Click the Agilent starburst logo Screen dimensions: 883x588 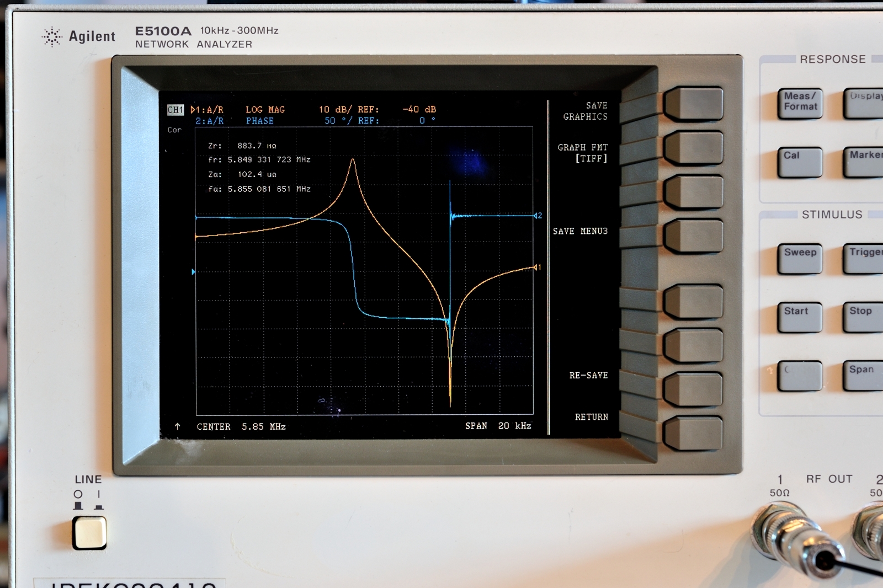(x=52, y=37)
